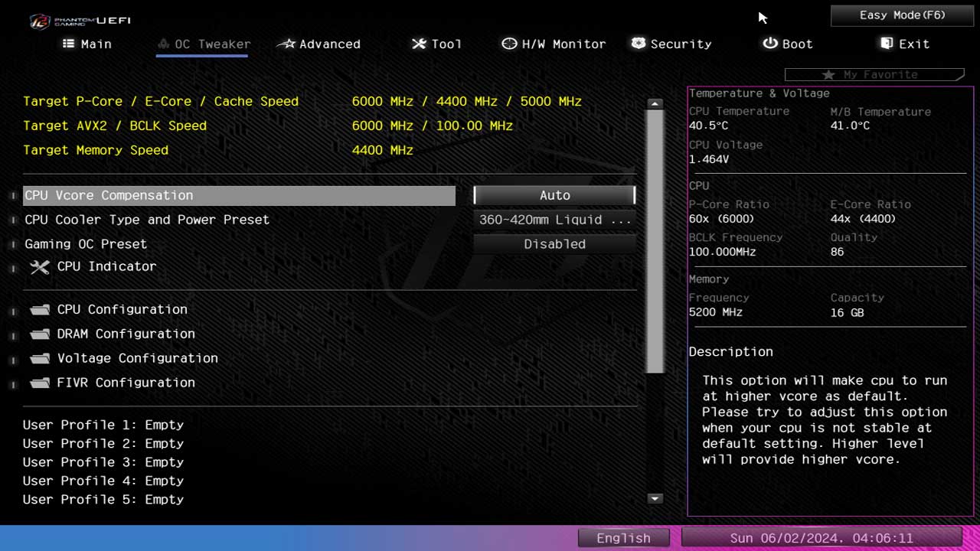Click the Target Memory Speed label
Viewport: 980px width, 551px height.
pyautogui.click(x=96, y=150)
